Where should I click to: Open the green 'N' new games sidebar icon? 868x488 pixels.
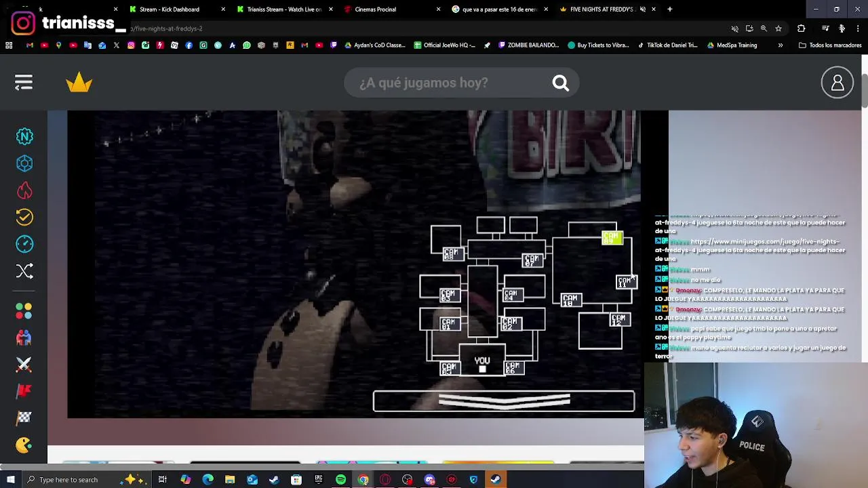click(24, 137)
